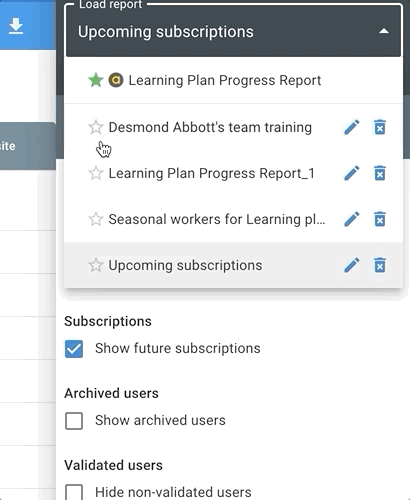Delete Desmond Abbott's team training report
The width and height of the screenshot is (410, 500).
[x=380, y=127]
